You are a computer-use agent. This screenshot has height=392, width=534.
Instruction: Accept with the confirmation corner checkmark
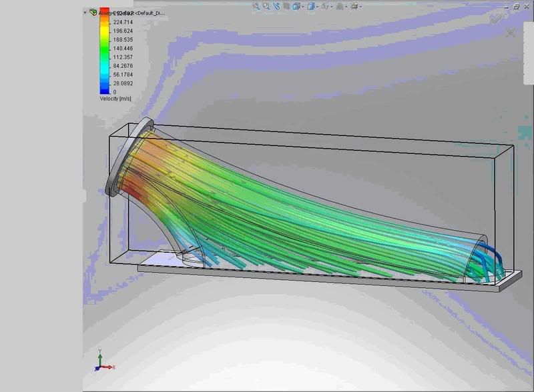[496, 19]
